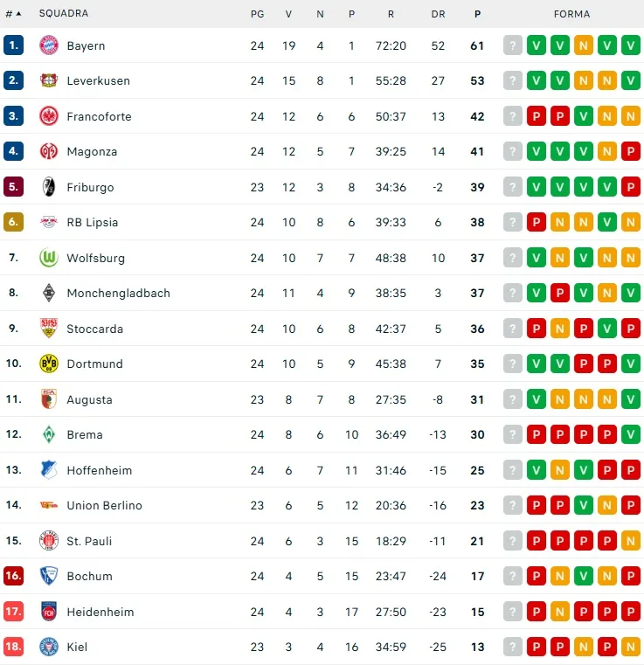Click Bayern's gray question mark next-match badge

tap(513, 45)
